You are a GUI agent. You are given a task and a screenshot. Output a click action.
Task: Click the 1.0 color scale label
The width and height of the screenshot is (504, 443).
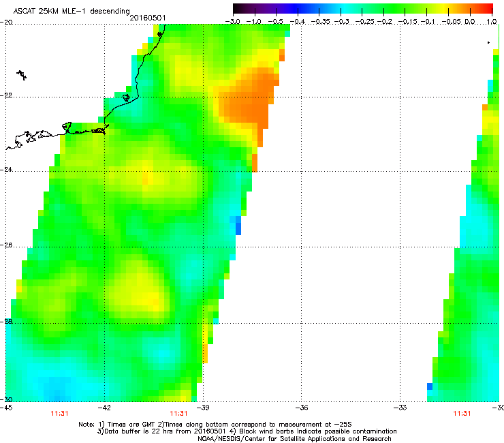[x=492, y=22]
